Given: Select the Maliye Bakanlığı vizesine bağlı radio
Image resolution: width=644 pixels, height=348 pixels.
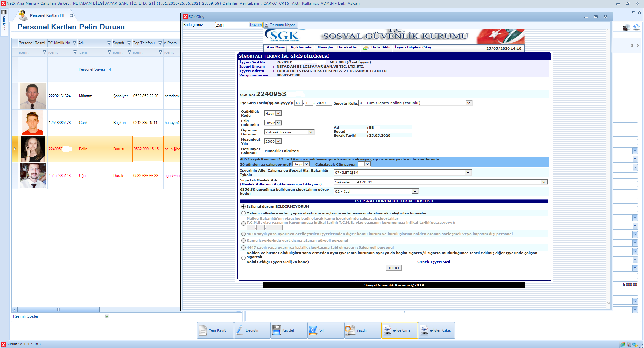Looking at the screenshot, I should [244, 224].
